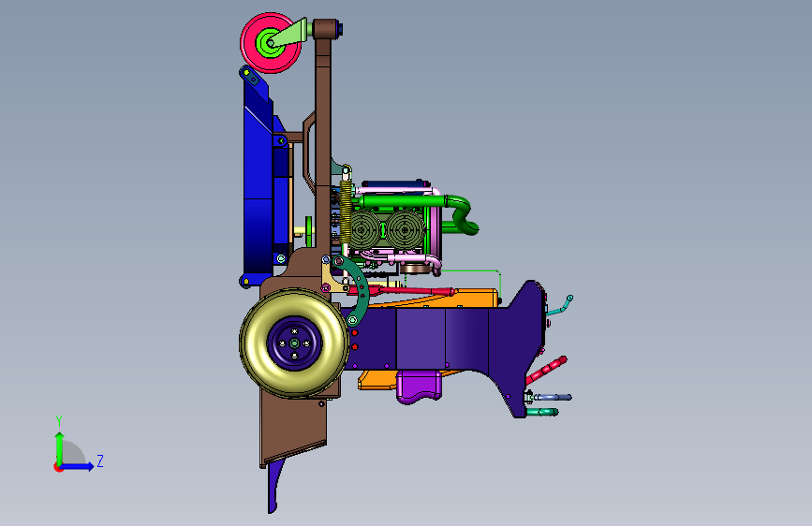Image resolution: width=812 pixels, height=526 pixels.
Task: Select the cyan lever on the housing
Action: click(x=560, y=306)
